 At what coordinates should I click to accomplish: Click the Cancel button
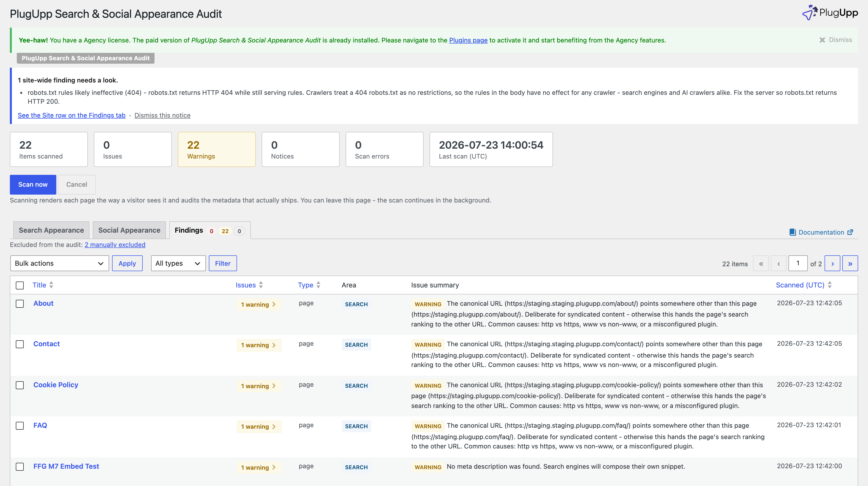[x=77, y=184]
